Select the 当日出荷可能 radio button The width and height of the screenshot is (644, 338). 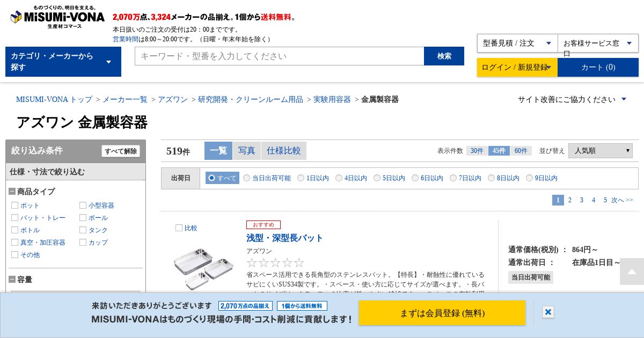point(246,178)
